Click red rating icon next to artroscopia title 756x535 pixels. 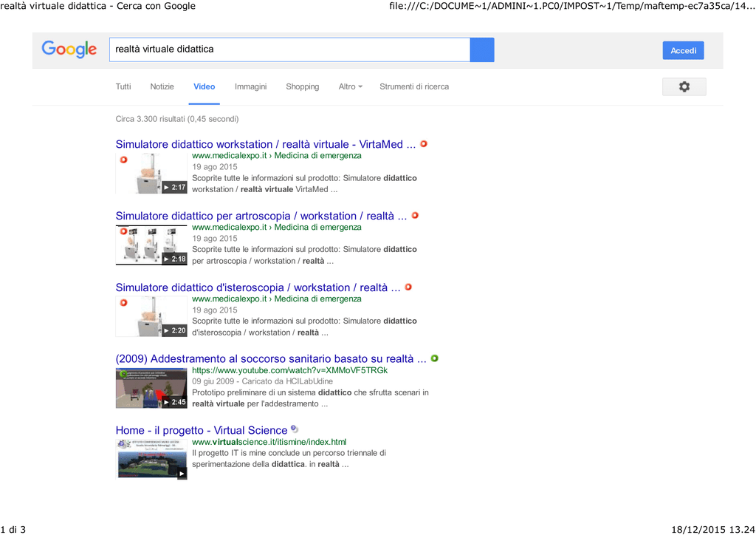[415, 215]
